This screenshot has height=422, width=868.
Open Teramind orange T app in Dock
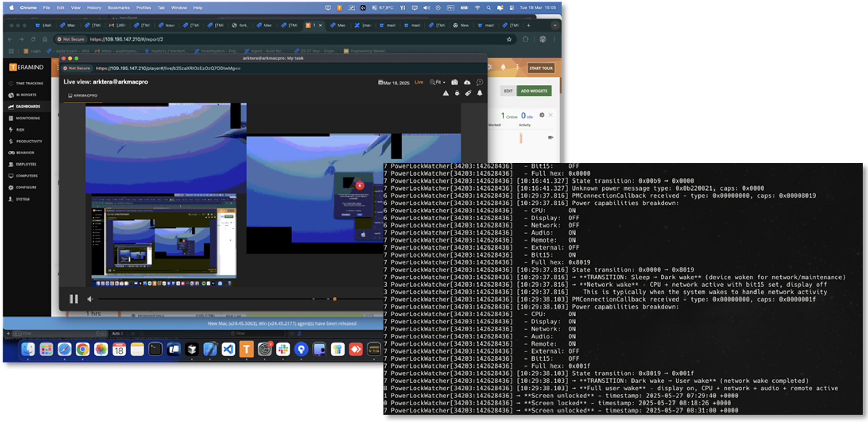point(246,349)
